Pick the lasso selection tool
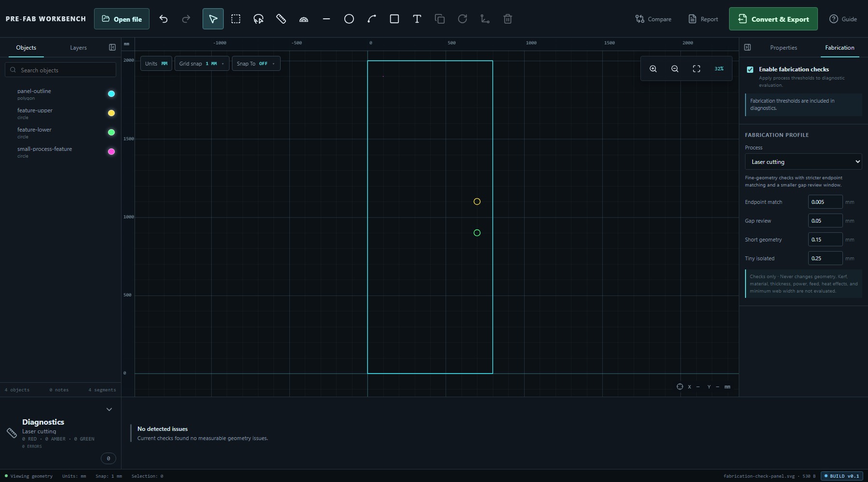The height and width of the screenshot is (482, 868). click(258, 19)
